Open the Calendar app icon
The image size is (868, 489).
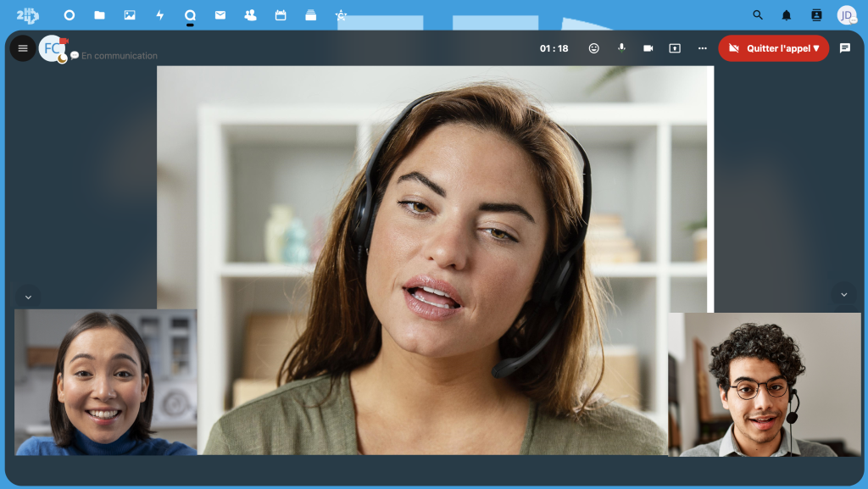pos(281,15)
